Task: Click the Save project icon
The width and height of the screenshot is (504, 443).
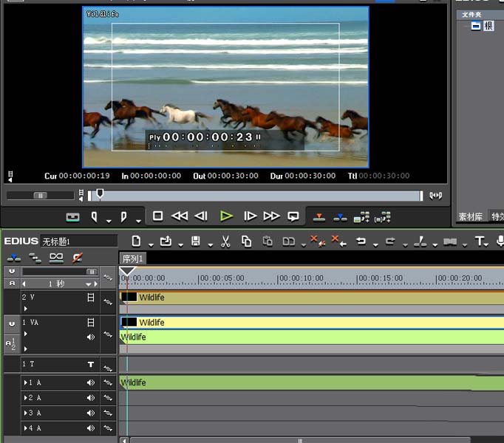Action: [x=196, y=241]
